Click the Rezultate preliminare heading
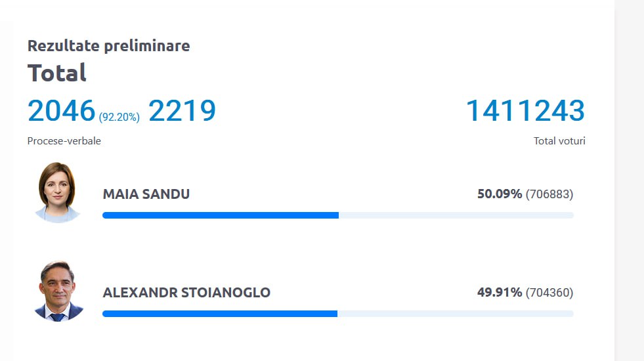The image size is (644, 361). (108, 46)
